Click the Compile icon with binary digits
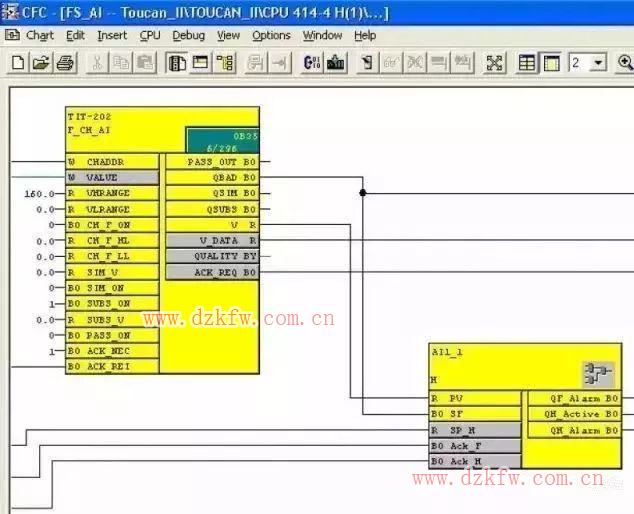This screenshot has height=514, width=634. tap(312, 63)
